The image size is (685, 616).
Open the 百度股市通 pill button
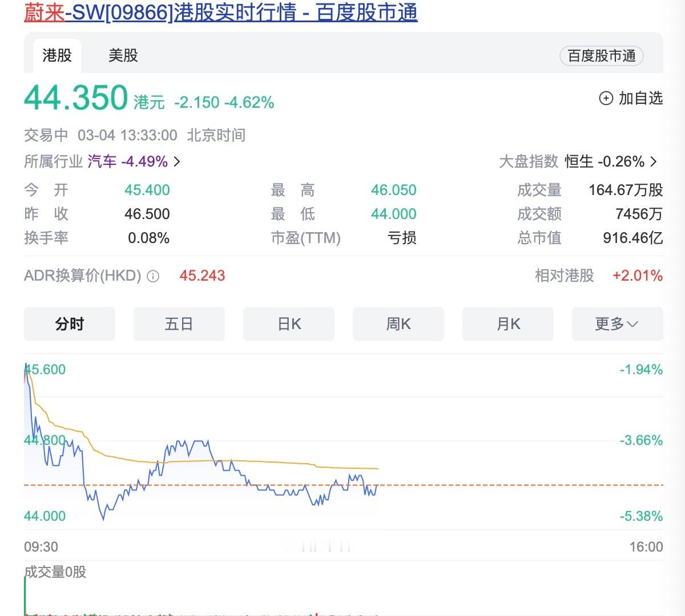click(602, 55)
